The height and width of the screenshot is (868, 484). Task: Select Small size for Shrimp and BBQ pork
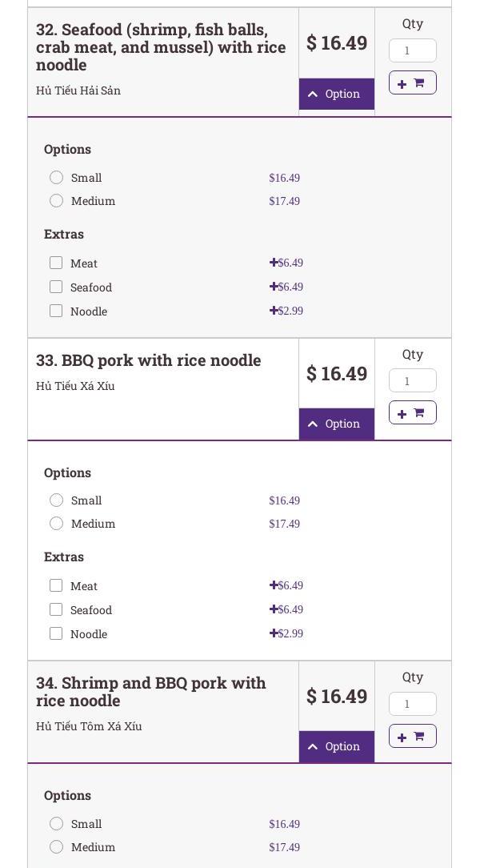coord(56,823)
